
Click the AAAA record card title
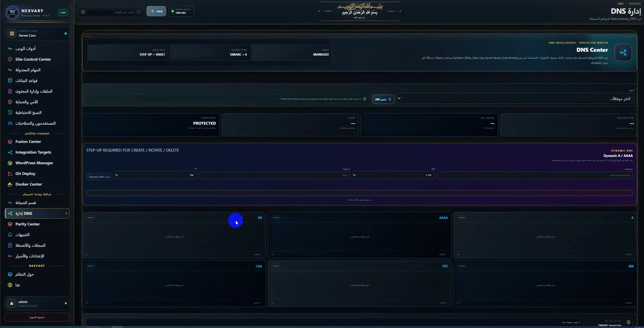pyautogui.click(x=443, y=218)
